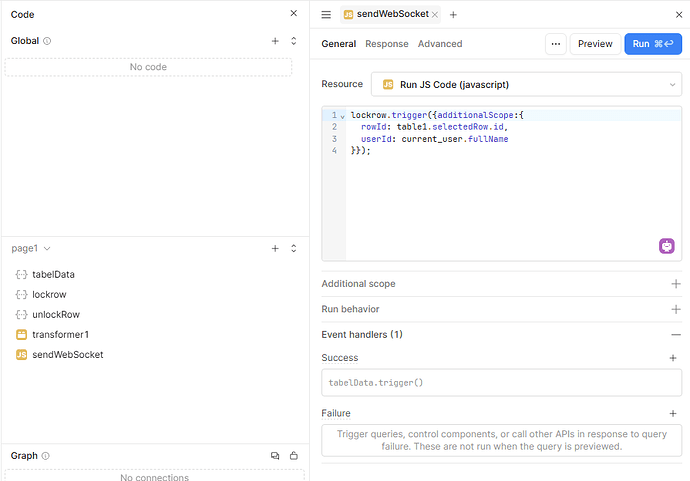This screenshot has height=481, width=690.
Task: Collapse the Event handlers section
Action: coord(676,335)
